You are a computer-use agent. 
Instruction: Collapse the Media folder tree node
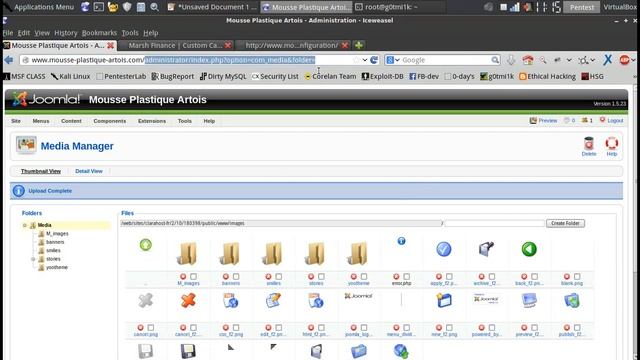(25, 225)
